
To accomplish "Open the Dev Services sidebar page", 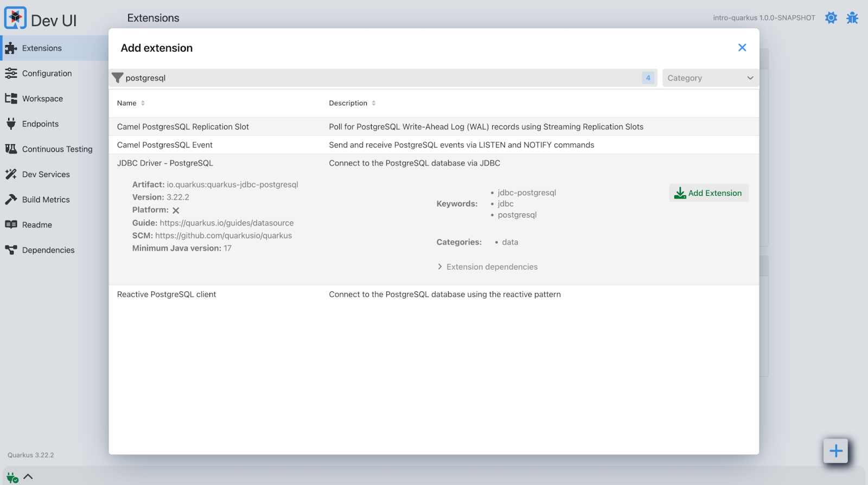I will point(54,174).
